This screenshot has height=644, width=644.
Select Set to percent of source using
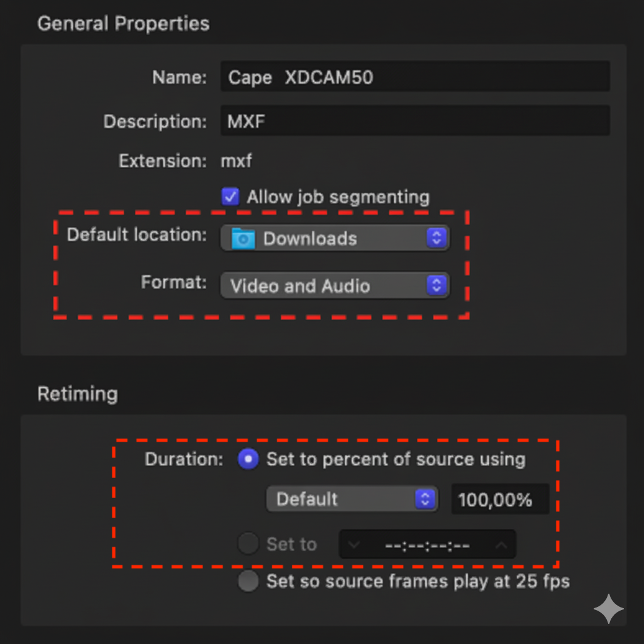pyautogui.click(x=248, y=459)
